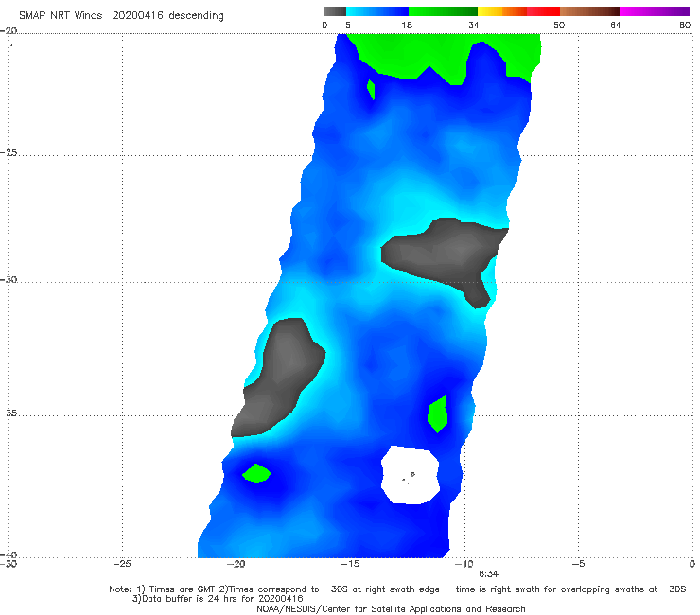Click the blue segment of the color bar
700x615 pixels.
[x=377, y=11]
